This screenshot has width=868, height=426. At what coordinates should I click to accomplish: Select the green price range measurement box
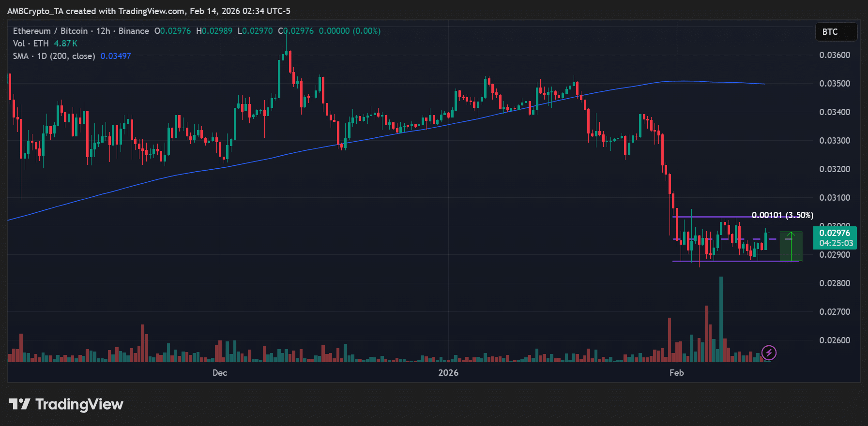pos(791,247)
